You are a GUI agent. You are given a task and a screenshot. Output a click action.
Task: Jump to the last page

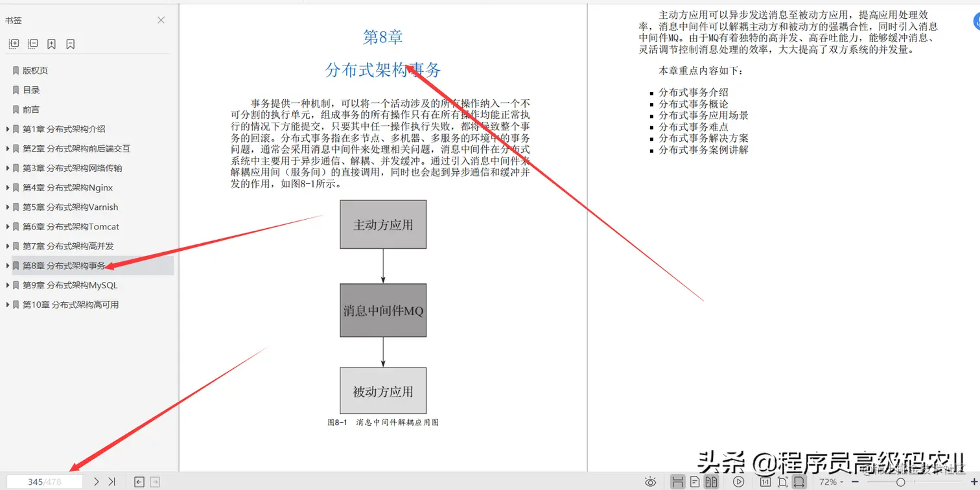point(112,482)
